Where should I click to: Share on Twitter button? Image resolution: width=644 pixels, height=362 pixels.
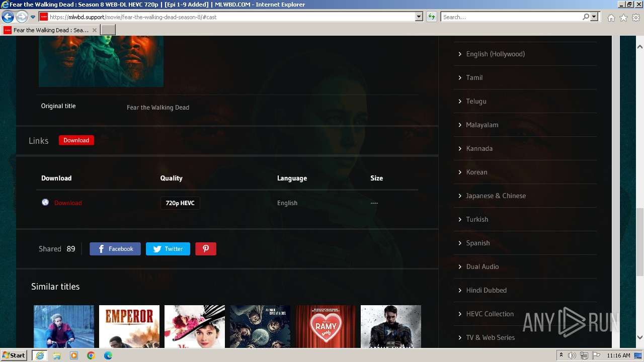pos(168,249)
